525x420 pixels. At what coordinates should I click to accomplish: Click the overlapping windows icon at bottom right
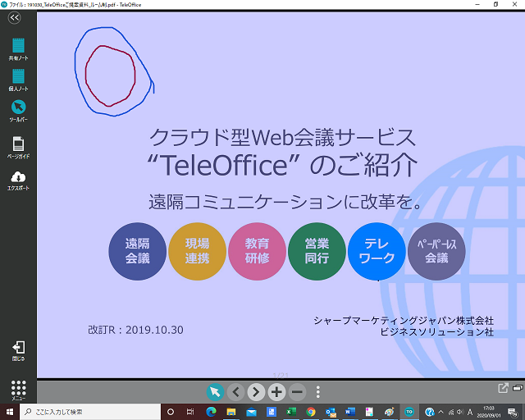click(518, 388)
